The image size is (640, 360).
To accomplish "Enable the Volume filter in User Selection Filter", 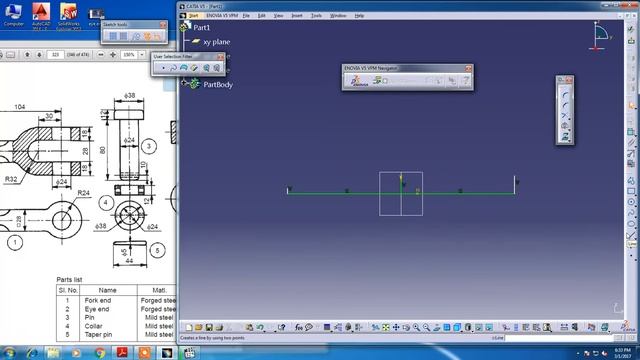I will pos(194,68).
